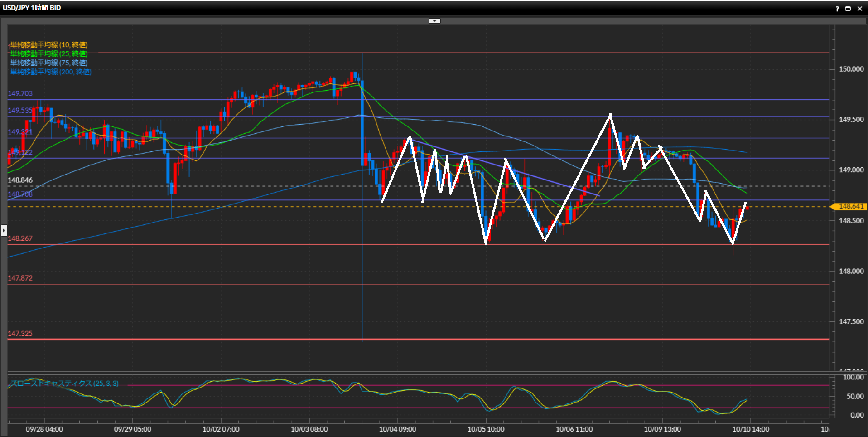Click the yellow 148.641 current price tag
This screenshot has height=437, width=868.
coord(850,206)
